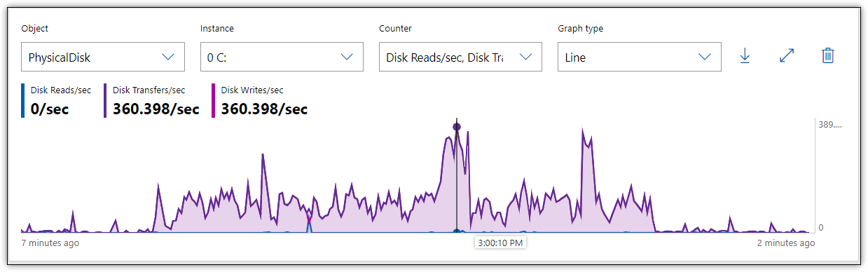Click the second tall spike in the chart
The image size is (868, 272).
pyautogui.click(x=583, y=130)
